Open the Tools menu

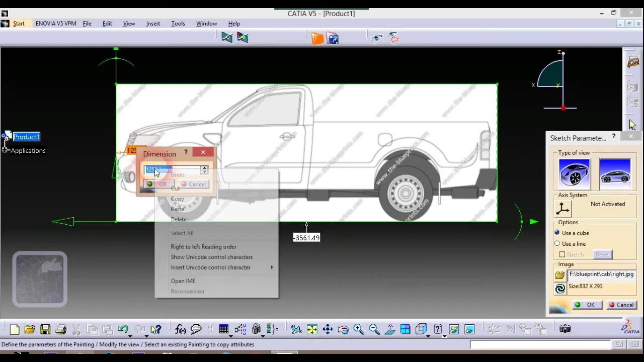(178, 24)
